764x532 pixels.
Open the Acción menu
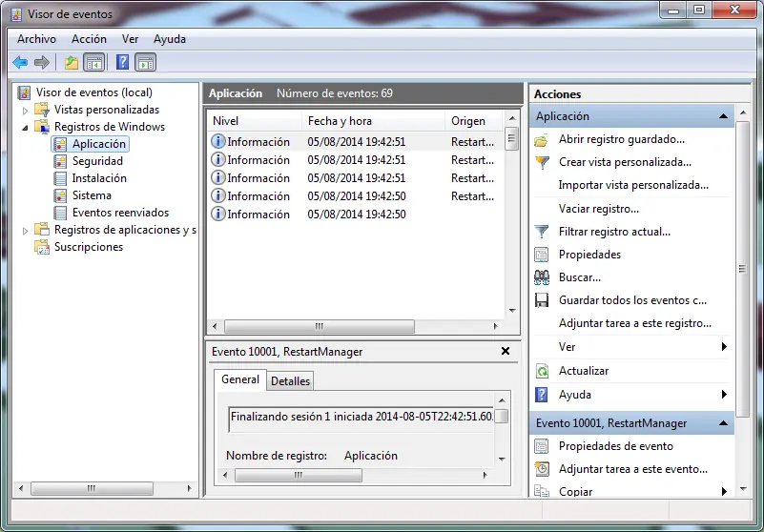[89, 39]
